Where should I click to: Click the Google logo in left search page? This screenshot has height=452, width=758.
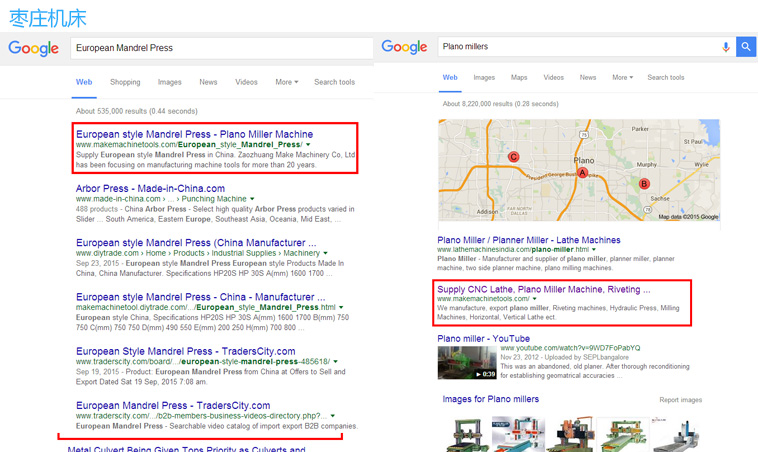[x=33, y=48]
